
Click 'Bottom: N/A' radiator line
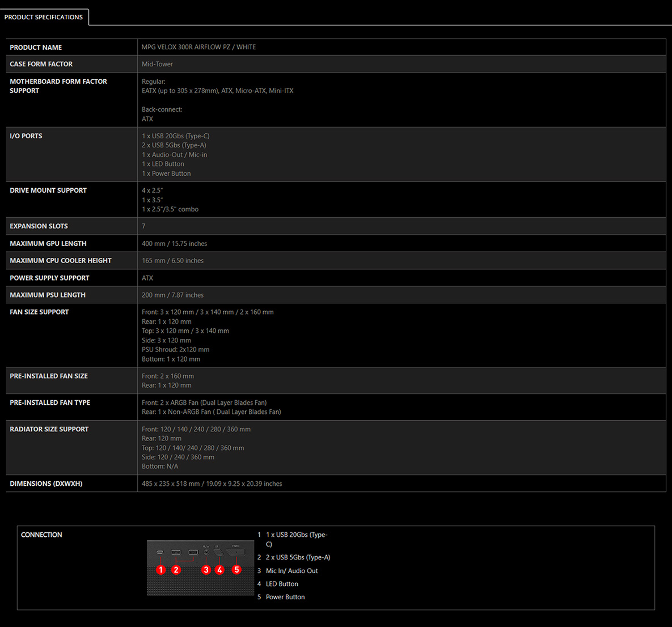tap(160, 467)
